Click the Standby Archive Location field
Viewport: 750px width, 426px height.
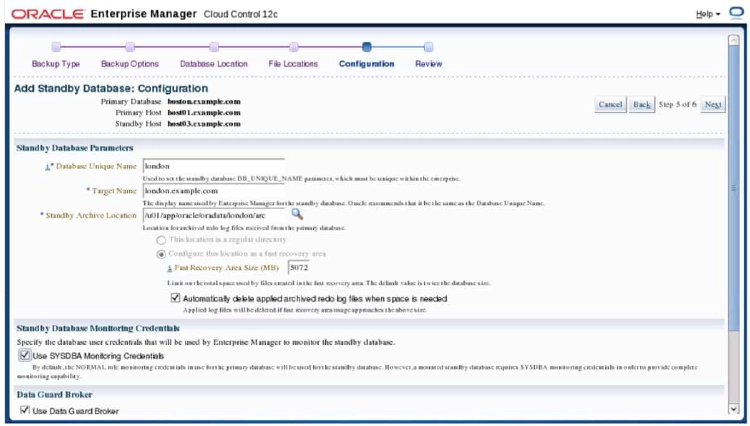click(x=214, y=215)
